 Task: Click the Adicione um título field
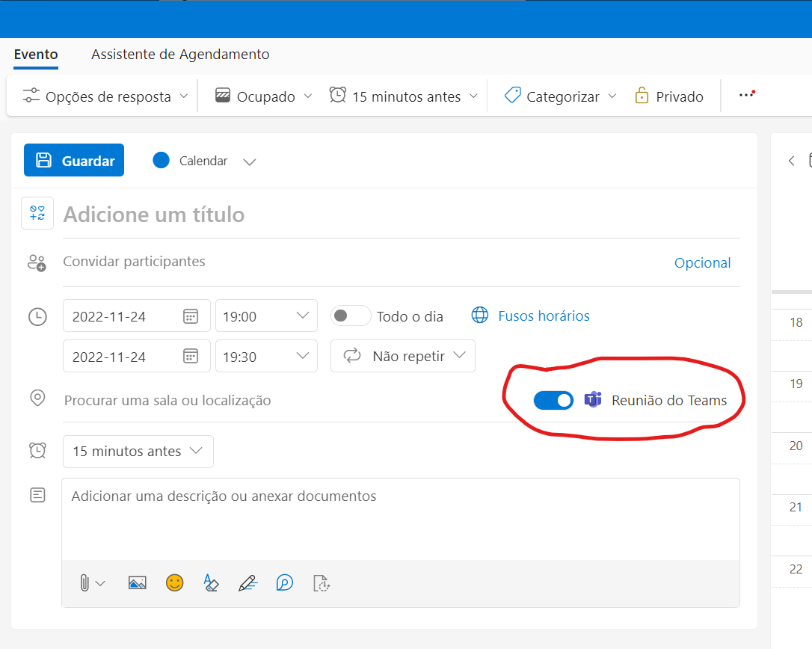tap(402, 215)
